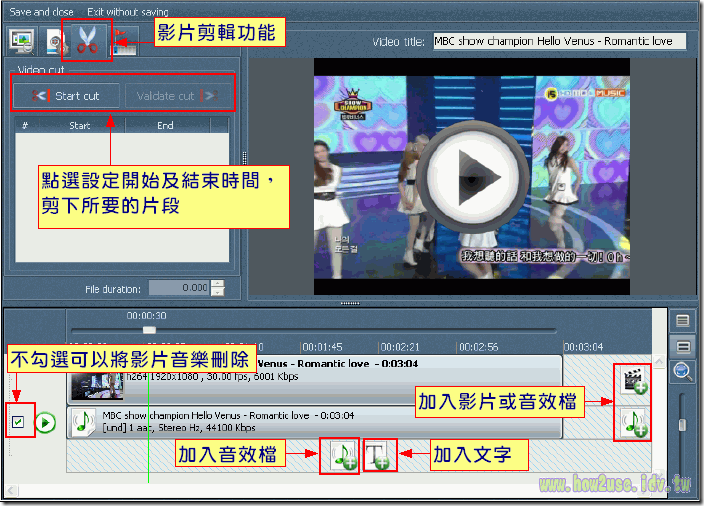Select the audio track row labeled aac Stereo
The image size is (704, 506).
point(315,422)
